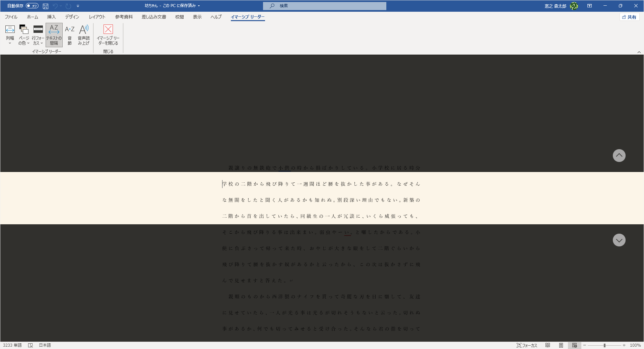Screen dimensions: 644x349
Task: Start 音声読み上げ read aloud
Action: click(84, 35)
